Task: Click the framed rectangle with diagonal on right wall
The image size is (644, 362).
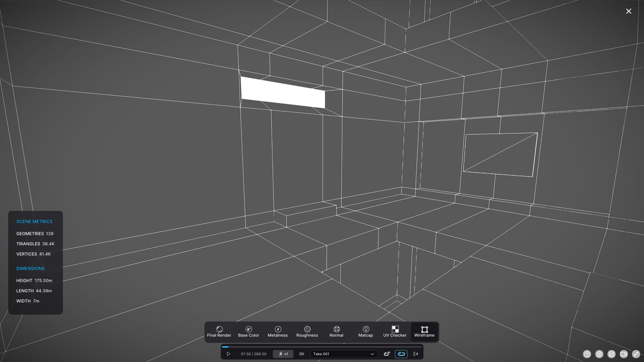Action: [500, 155]
